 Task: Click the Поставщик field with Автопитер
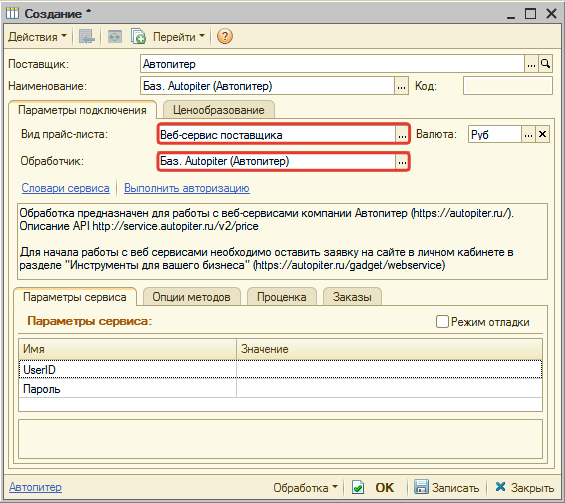tap(332, 64)
